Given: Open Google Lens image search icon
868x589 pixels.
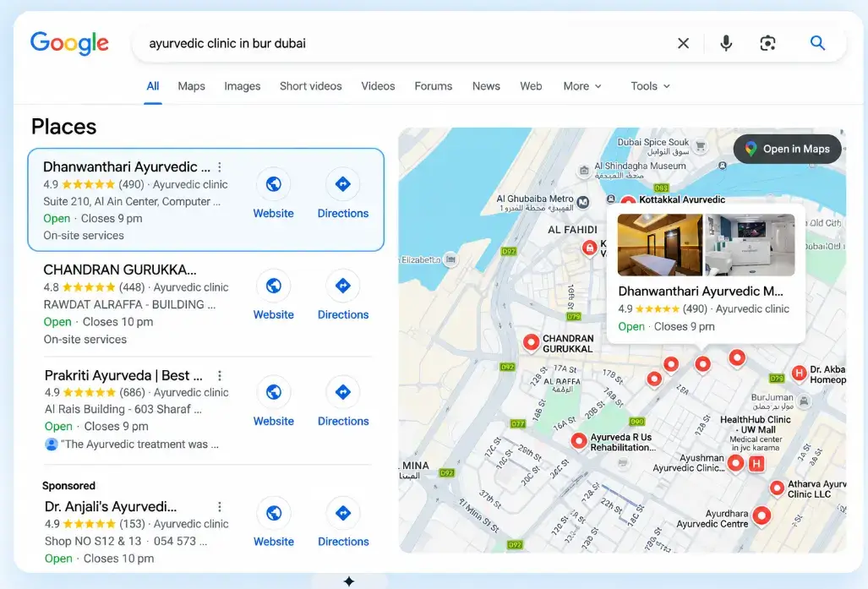Looking at the screenshot, I should point(767,43).
